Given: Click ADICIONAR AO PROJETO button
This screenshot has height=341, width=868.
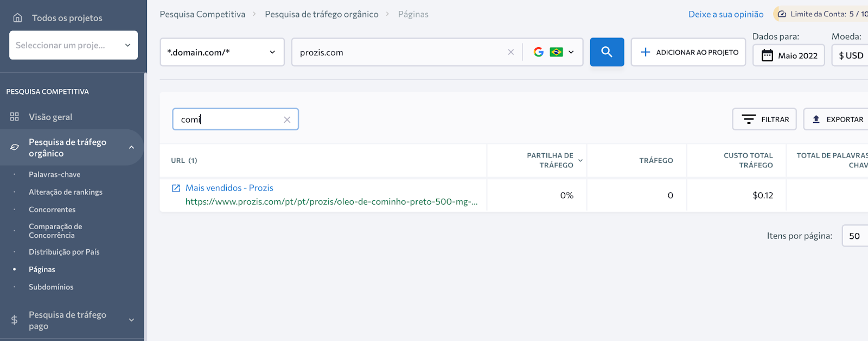Looking at the screenshot, I should click(688, 52).
